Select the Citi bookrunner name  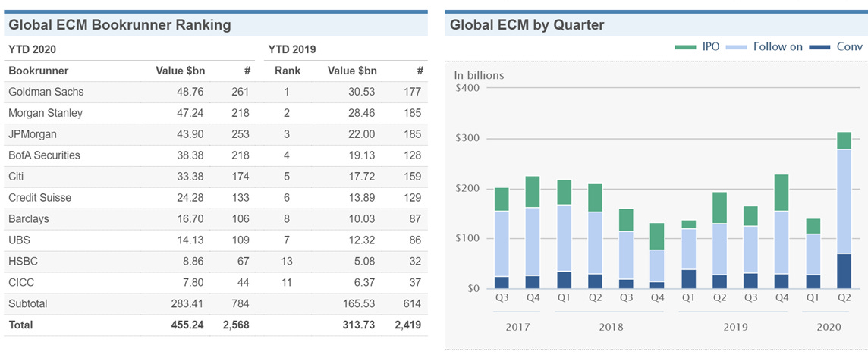[x=16, y=177]
